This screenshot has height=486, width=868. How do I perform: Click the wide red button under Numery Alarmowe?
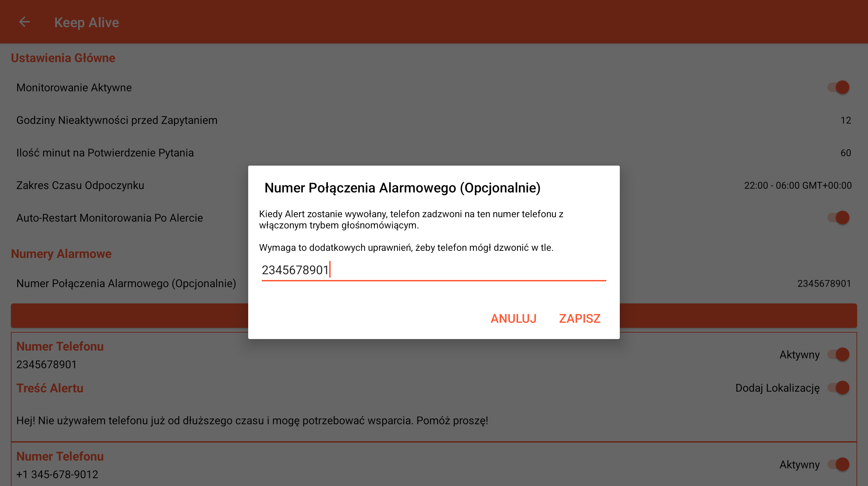(129, 316)
